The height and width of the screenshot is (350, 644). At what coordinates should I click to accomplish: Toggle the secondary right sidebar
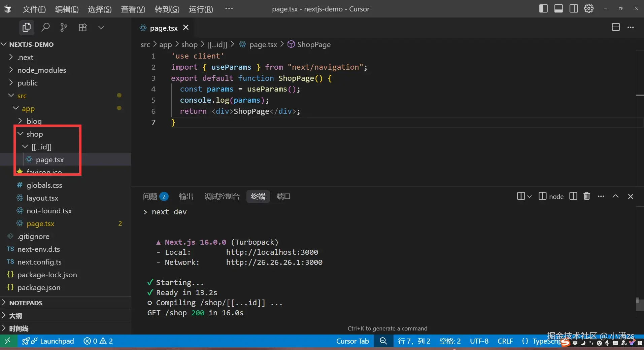(573, 9)
